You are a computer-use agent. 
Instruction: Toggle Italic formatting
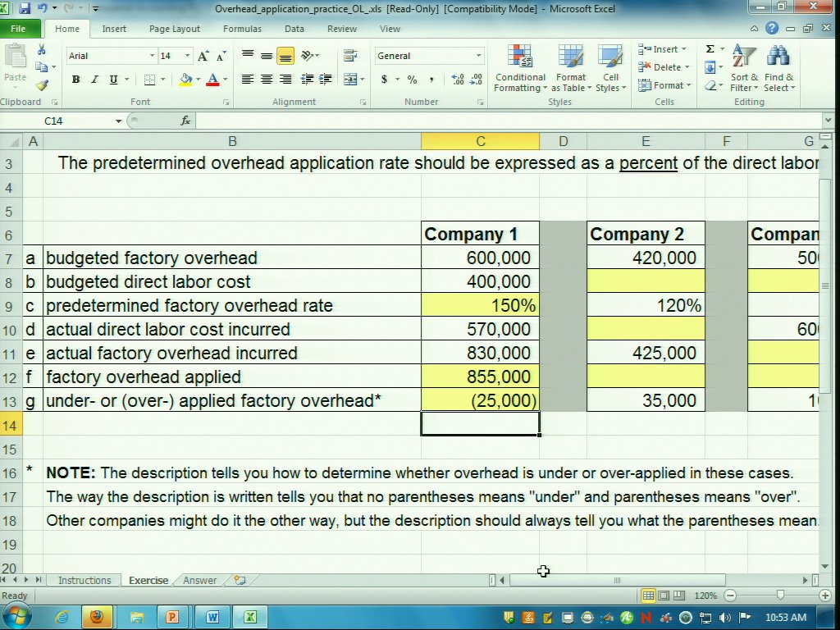point(94,80)
